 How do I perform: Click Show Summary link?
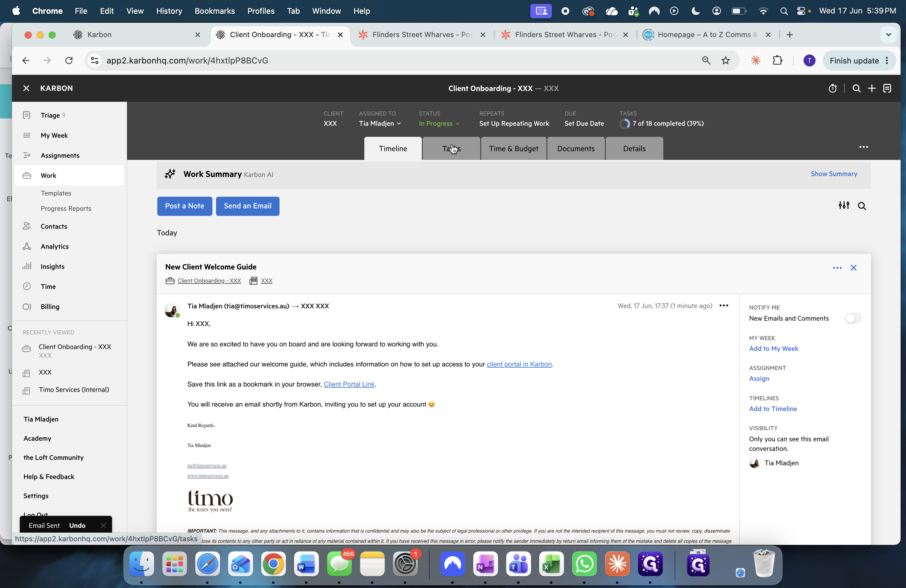(x=834, y=174)
